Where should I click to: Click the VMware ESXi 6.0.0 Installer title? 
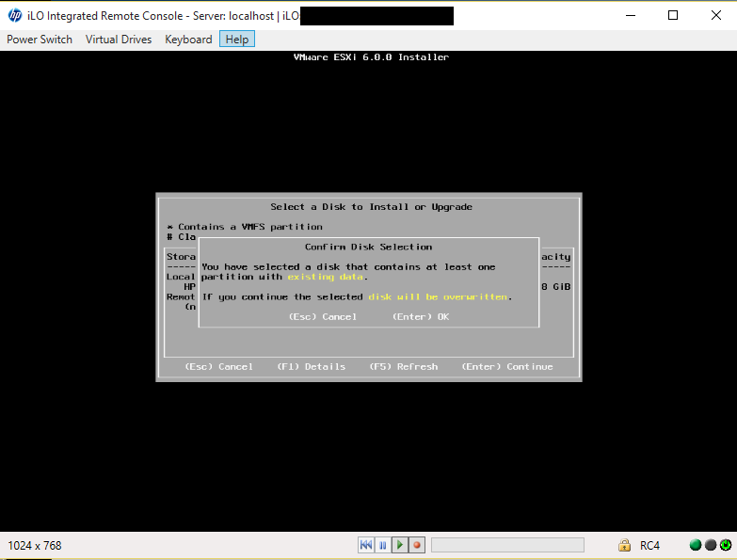pos(371,57)
